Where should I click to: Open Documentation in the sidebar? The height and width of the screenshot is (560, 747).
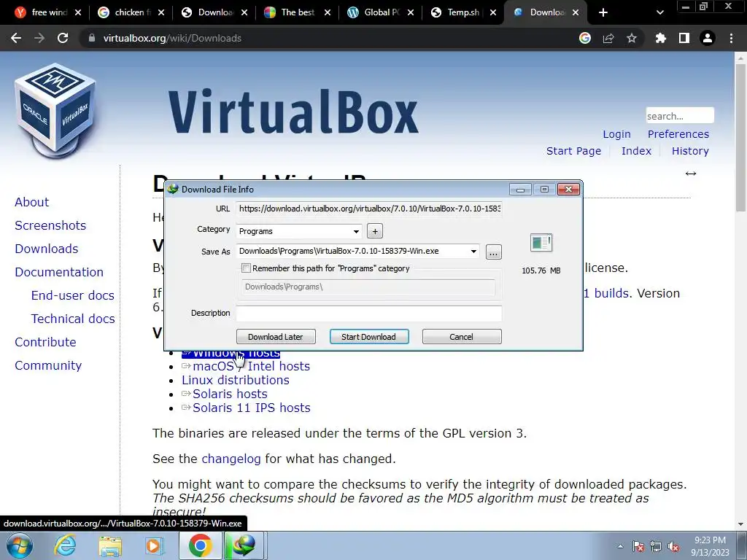[59, 272]
